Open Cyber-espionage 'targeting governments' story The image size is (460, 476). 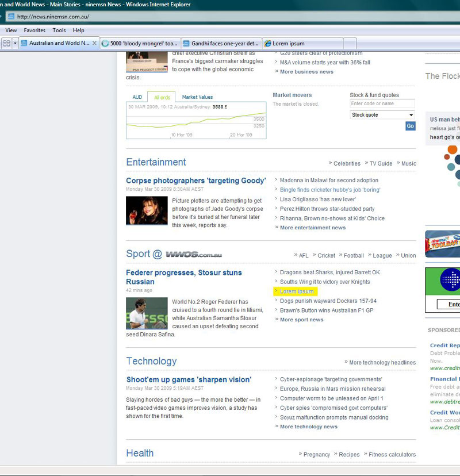coord(331,379)
